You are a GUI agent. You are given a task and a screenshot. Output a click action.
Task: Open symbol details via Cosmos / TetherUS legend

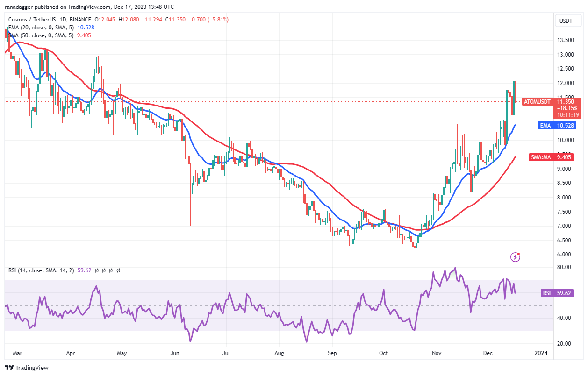pos(33,20)
